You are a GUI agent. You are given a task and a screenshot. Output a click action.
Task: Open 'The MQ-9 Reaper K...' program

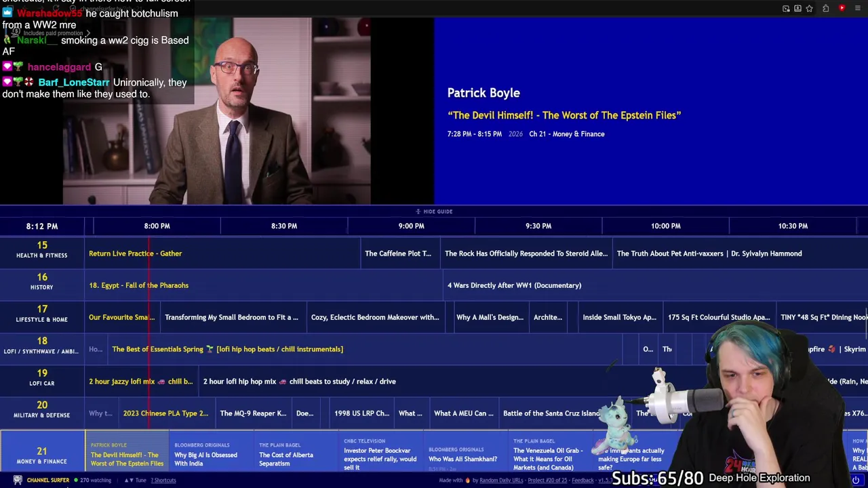[x=253, y=413]
